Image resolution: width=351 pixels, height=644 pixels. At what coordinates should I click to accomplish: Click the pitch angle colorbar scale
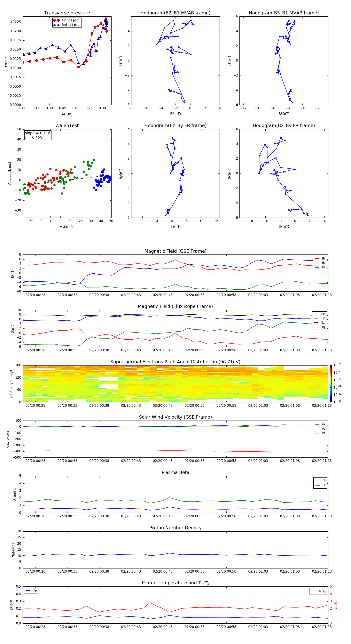(331, 384)
